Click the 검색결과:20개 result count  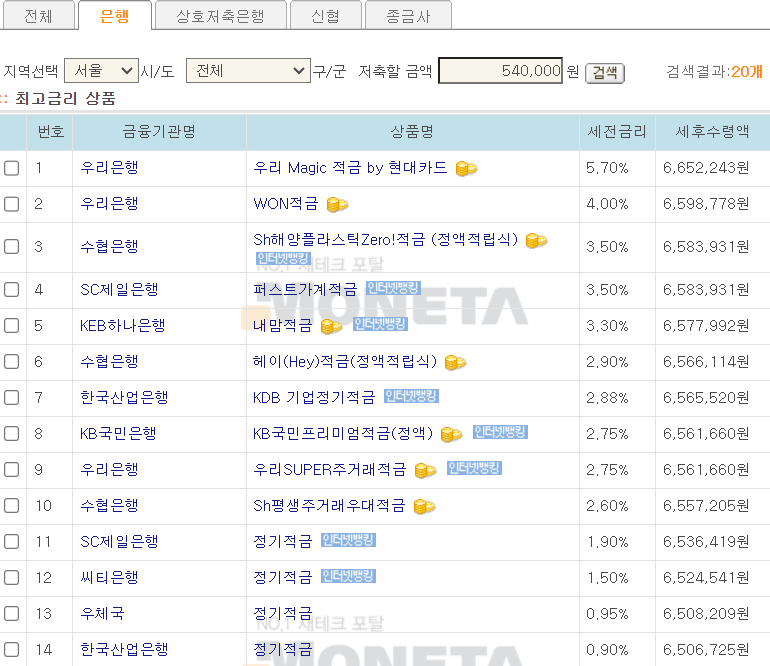coord(715,72)
